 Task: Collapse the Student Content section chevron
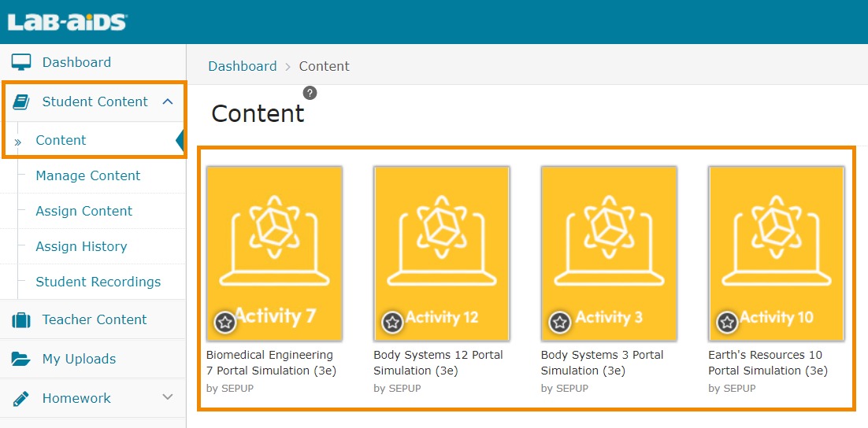(167, 101)
